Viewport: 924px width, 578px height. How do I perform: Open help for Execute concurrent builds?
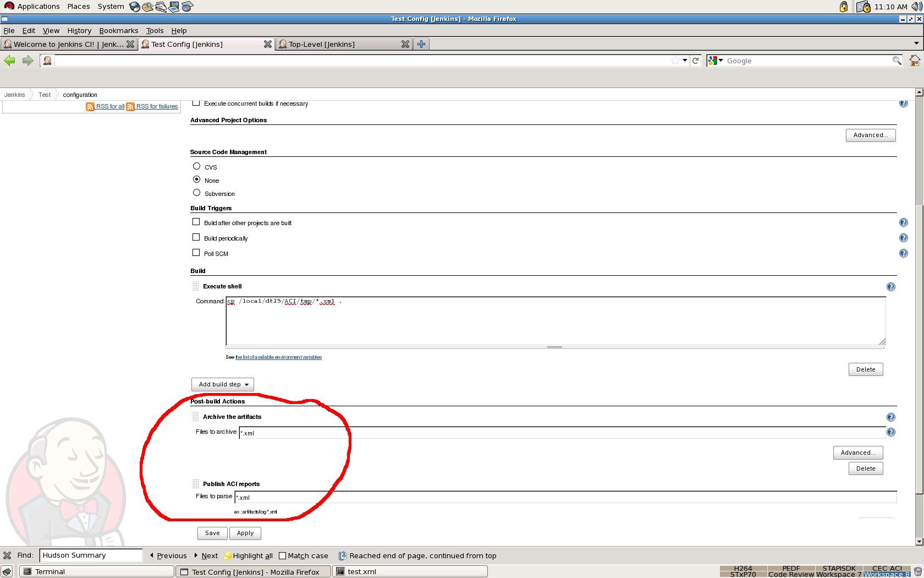click(x=903, y=103)
